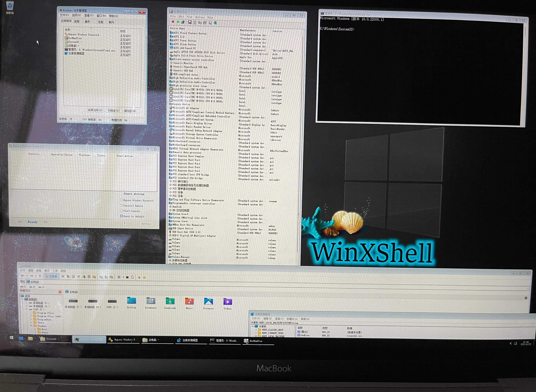This screenshot has width=536, height=392.
Task: Click 切换至(S) button in Task Manager
Action: [x=114, y=111]
